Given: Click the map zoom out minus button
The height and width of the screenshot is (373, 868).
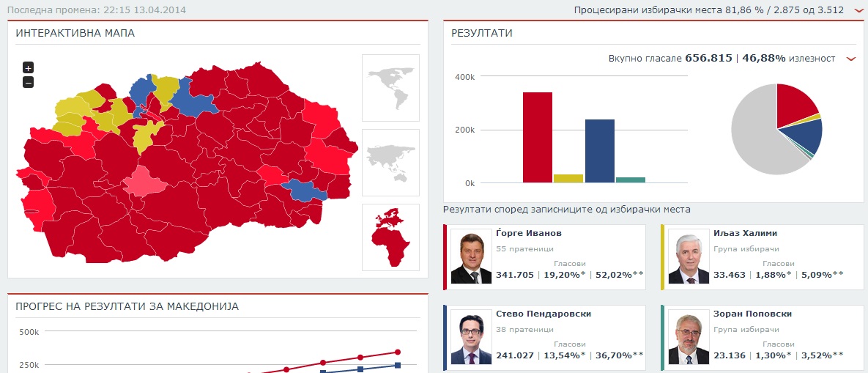Looking at the screenshot, I should [29, 82].
